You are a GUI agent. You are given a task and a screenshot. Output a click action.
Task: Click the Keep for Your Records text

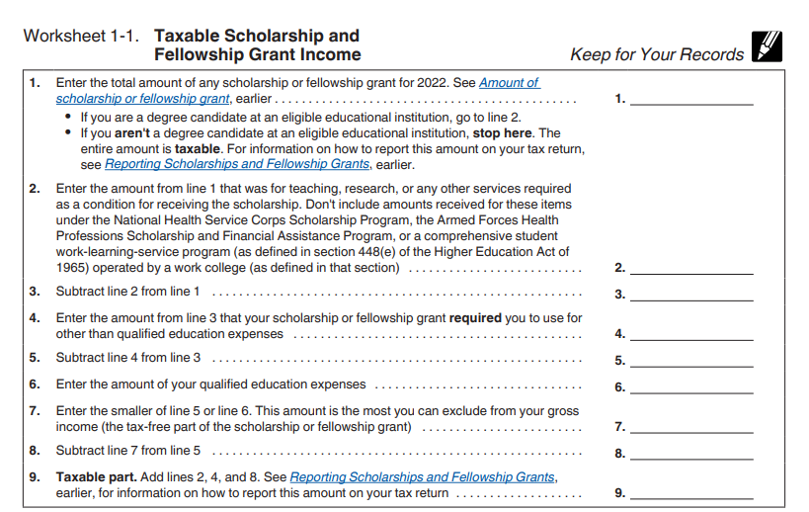coord(656,54)
